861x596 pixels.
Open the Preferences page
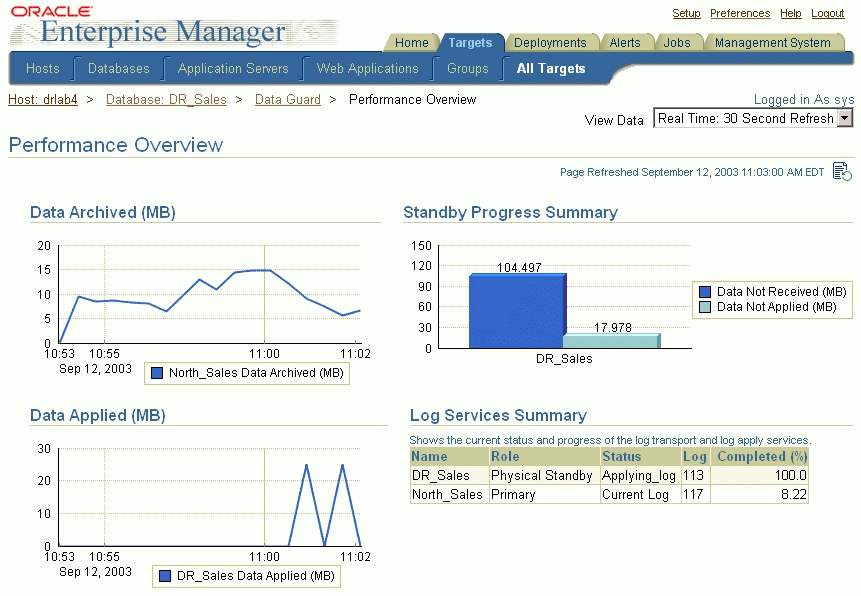[x=740, y=13]
